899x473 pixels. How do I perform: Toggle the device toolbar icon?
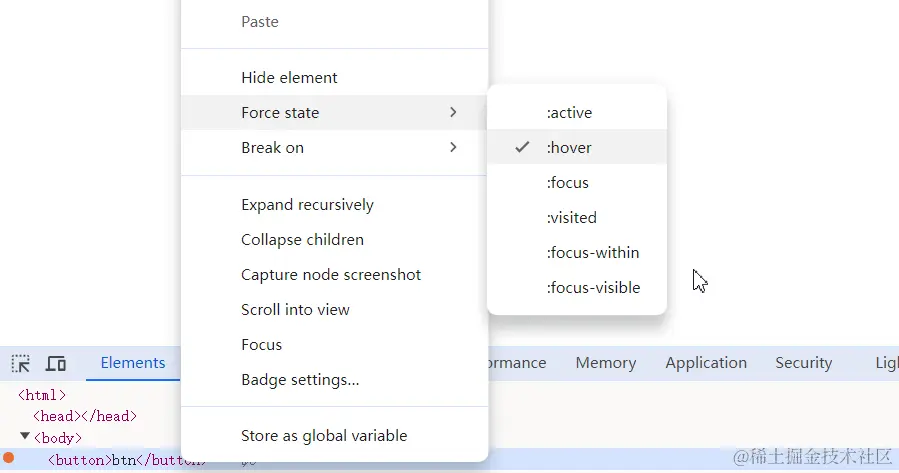pyautogui.click(x=56, y=363)
